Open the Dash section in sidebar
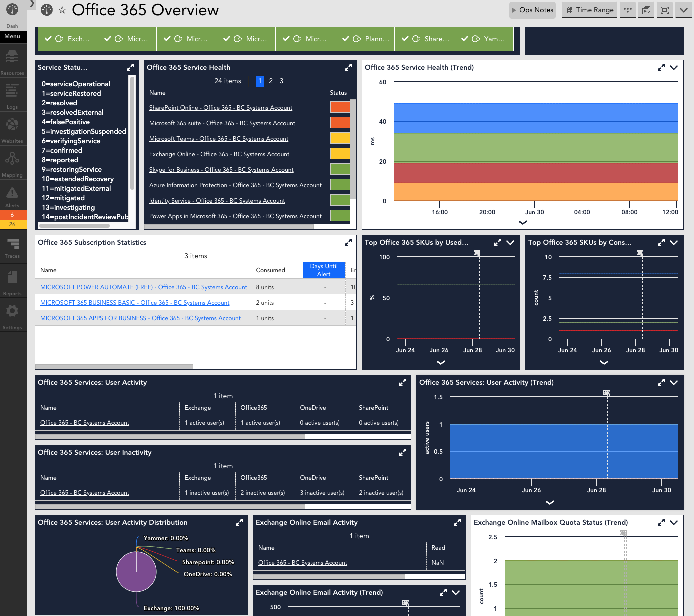The width and height of the screenshot is (694, 616). [12, 15]
